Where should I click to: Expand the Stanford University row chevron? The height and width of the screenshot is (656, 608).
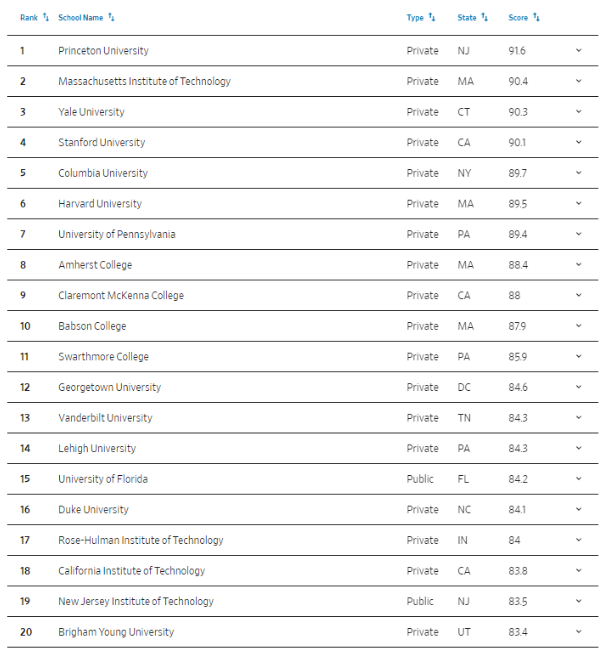click(x=578, y=142)
